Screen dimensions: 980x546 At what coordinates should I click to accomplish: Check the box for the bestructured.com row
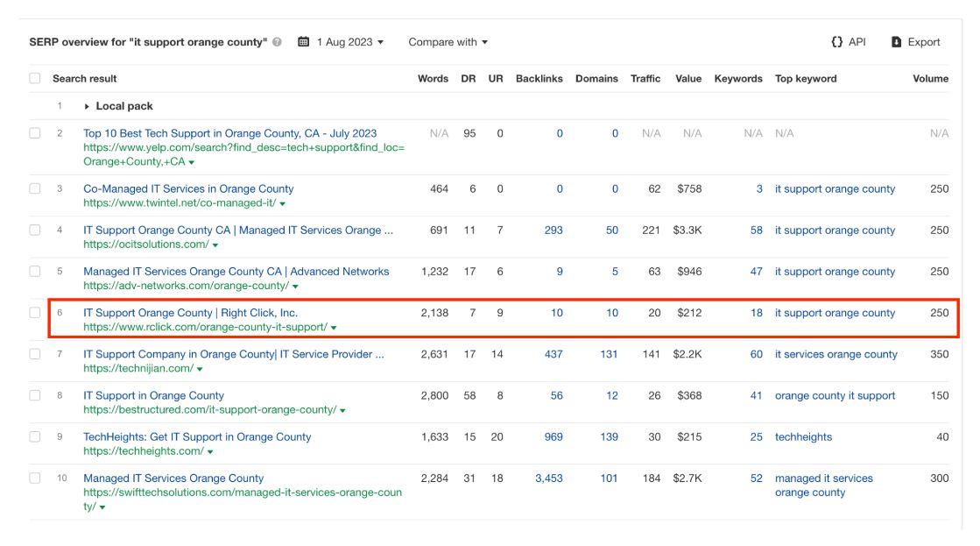click(x=35, y=395)
